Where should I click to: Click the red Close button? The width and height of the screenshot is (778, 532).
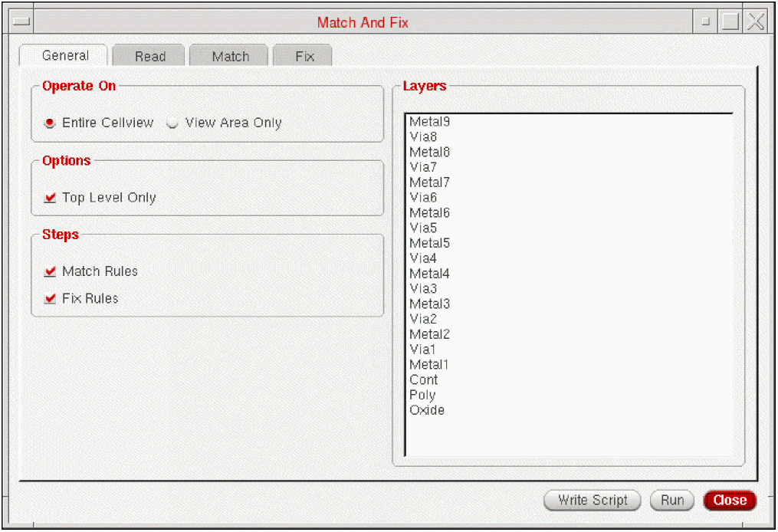click(x=730, y=501)
